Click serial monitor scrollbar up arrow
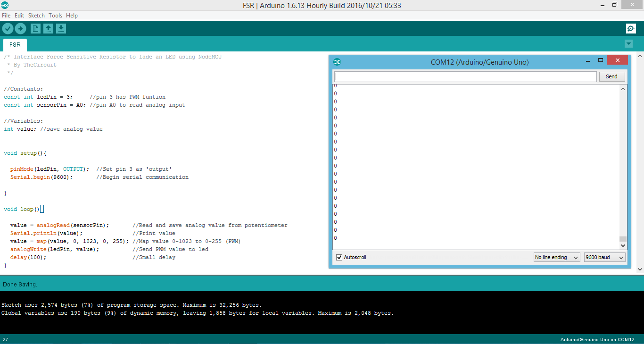Viewport: 644px width, 344px height. (623, 89)
